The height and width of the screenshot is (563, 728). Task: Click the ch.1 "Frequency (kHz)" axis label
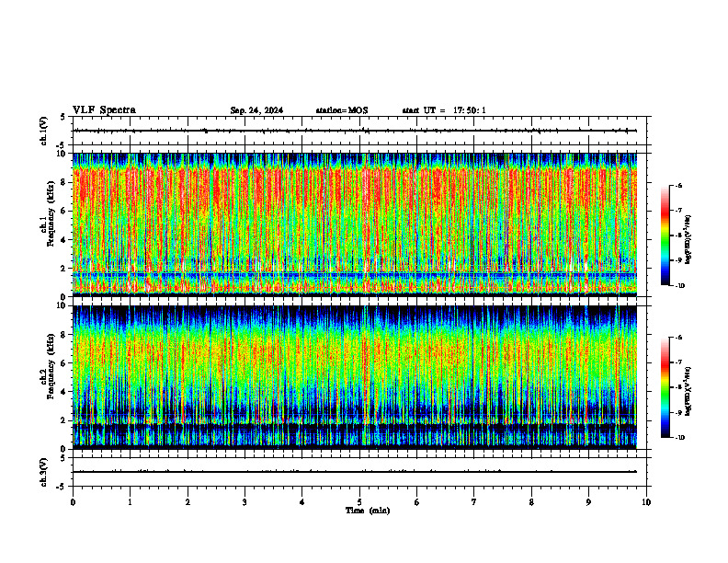tap(51, 213)
